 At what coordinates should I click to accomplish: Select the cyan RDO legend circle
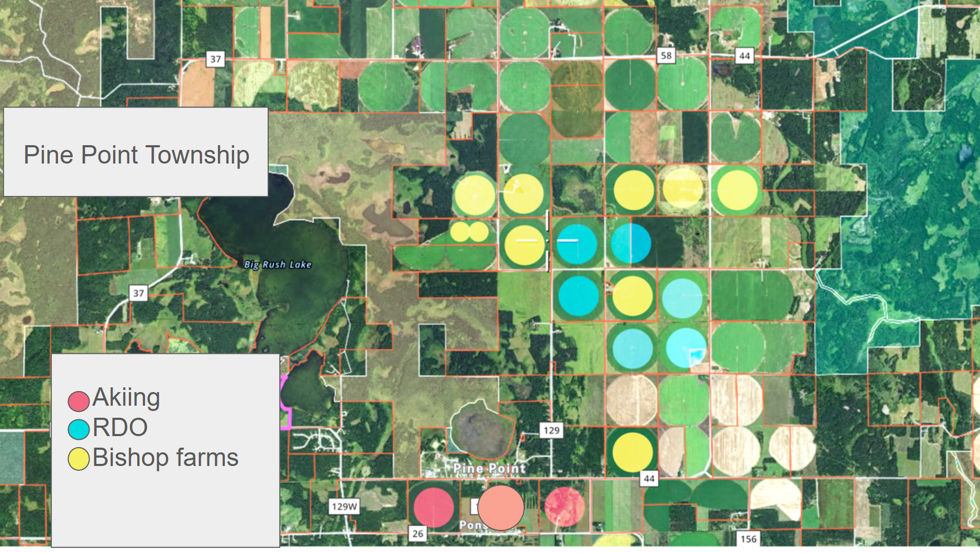(x=79, y=429)
